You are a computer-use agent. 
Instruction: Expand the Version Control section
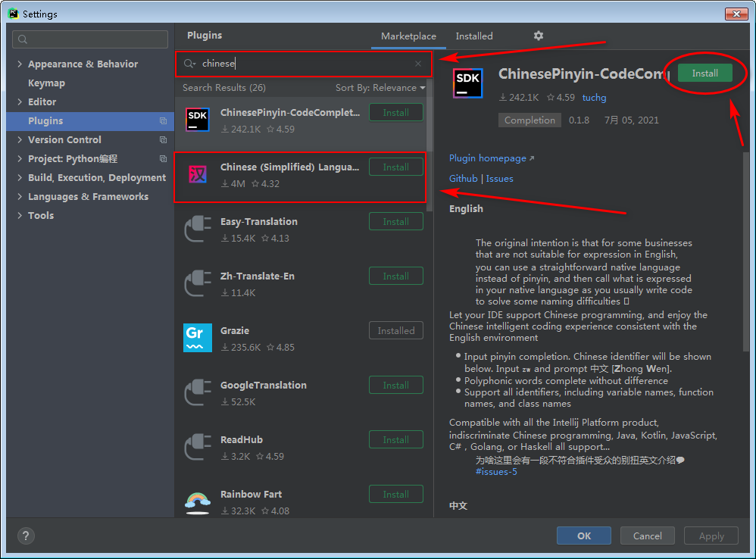(20, 139)
